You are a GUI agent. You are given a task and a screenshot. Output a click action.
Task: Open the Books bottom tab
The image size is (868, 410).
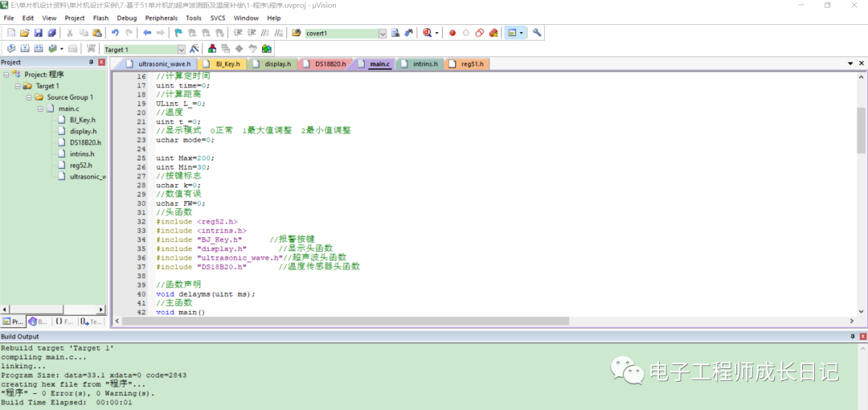[x=39, y=322]
